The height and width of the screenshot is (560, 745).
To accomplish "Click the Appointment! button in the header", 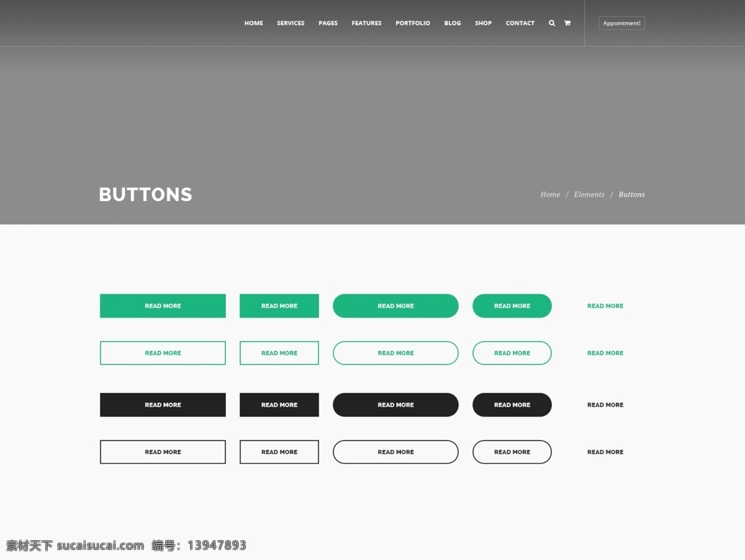I will pyautogui.click(x=621, y=23).
